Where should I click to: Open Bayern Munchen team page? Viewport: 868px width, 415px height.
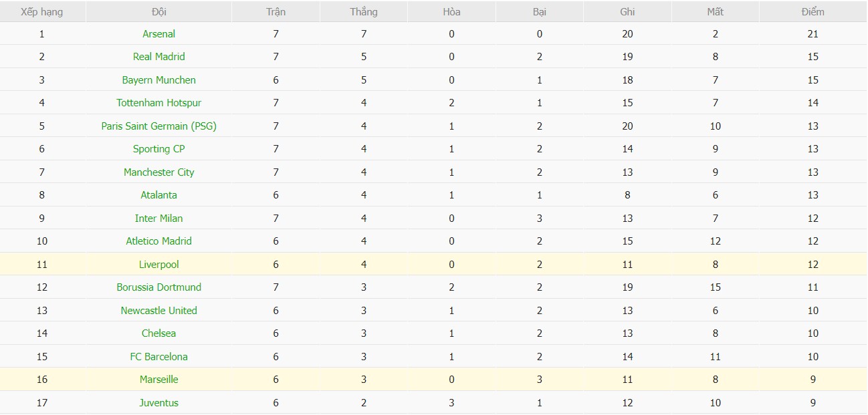[x=159, y=80]
